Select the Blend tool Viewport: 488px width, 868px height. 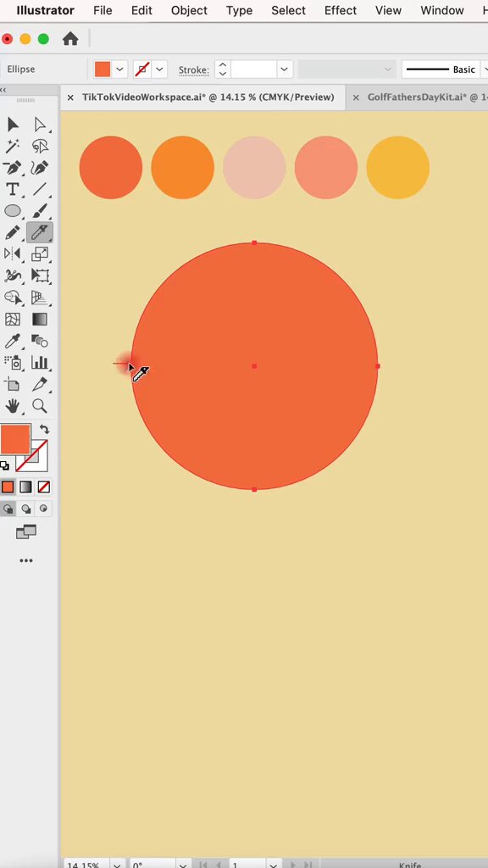point(39,341)
